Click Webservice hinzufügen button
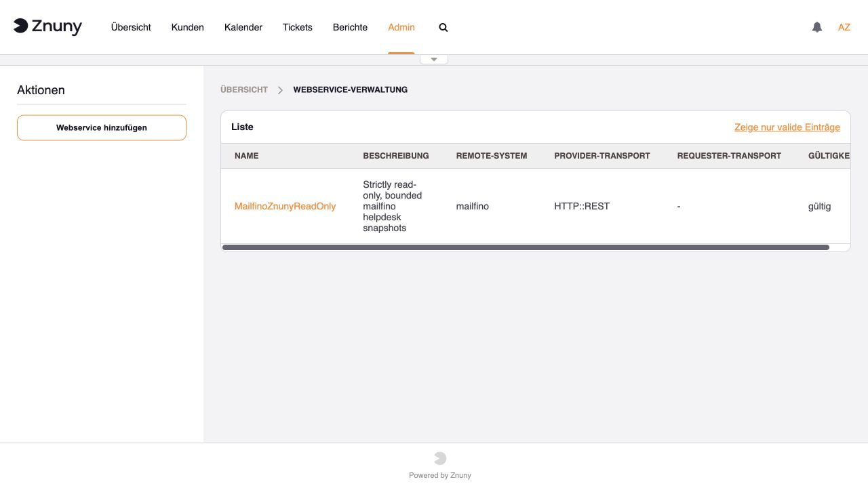 tap(102, 127)
